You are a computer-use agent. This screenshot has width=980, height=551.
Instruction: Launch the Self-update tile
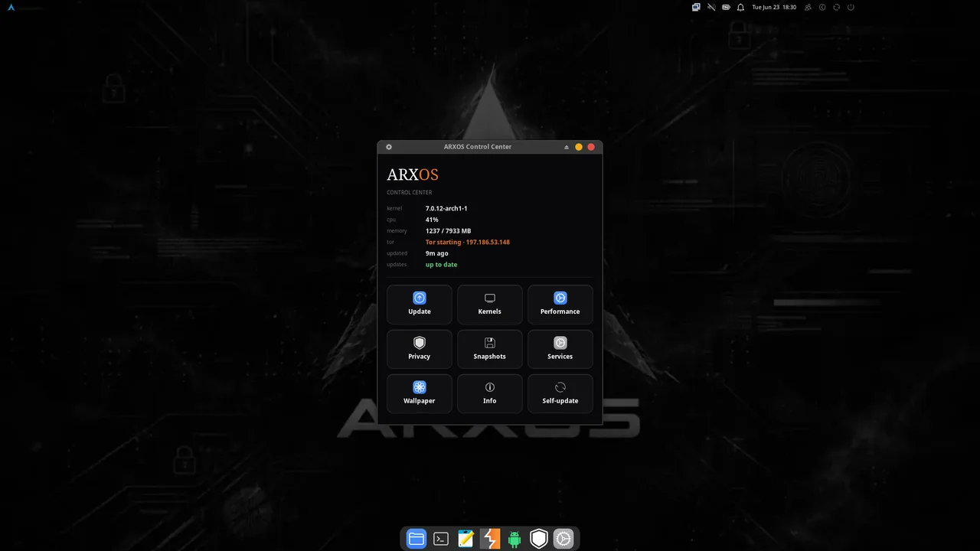coord(560,393)
